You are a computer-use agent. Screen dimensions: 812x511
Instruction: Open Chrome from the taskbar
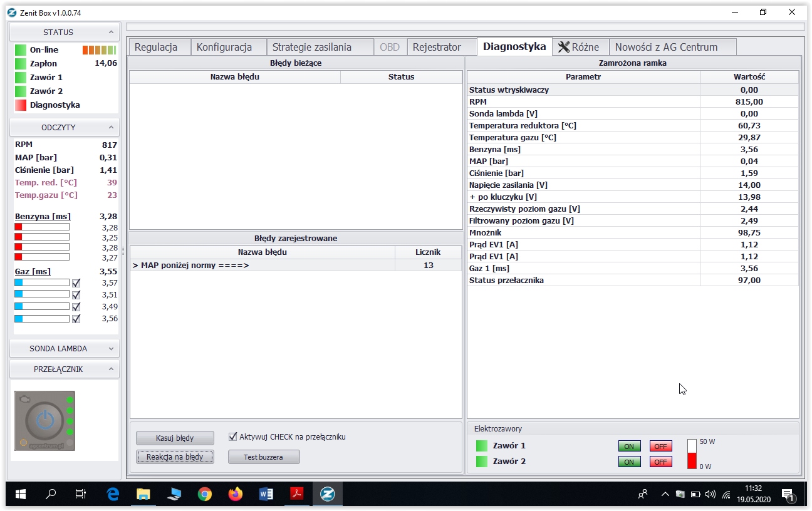coord(205,494)
